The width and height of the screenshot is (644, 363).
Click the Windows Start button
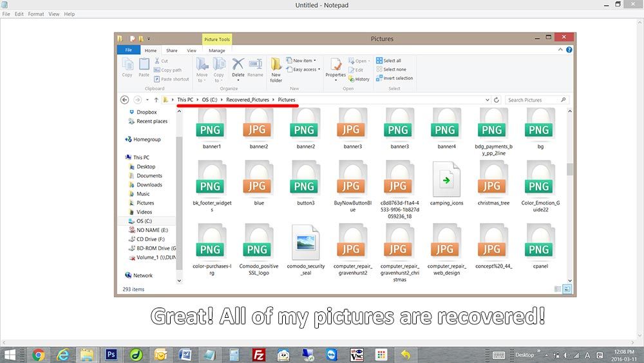tap(10, 355)
